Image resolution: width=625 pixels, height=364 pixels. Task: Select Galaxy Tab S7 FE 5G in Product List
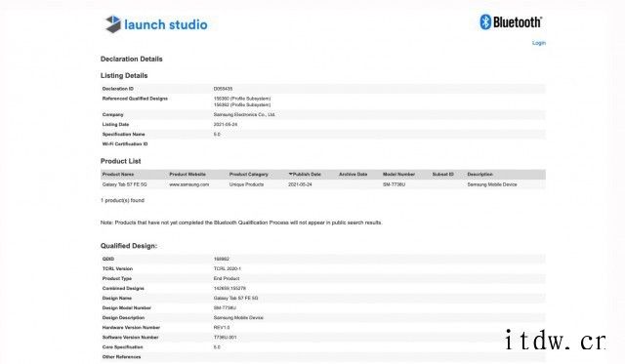[x=124, y=184]
